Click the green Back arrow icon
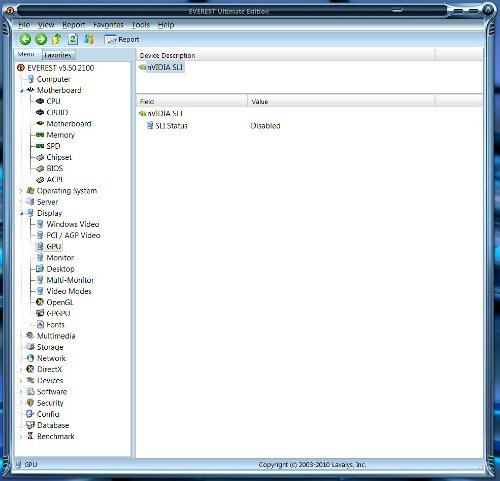Viewport: 500px width, 481px height. [25, 39]
